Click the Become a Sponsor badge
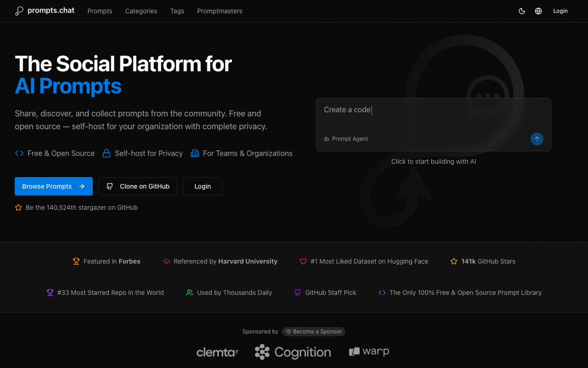The height and width of the screenshot is (368, 588). coord(314,332)
